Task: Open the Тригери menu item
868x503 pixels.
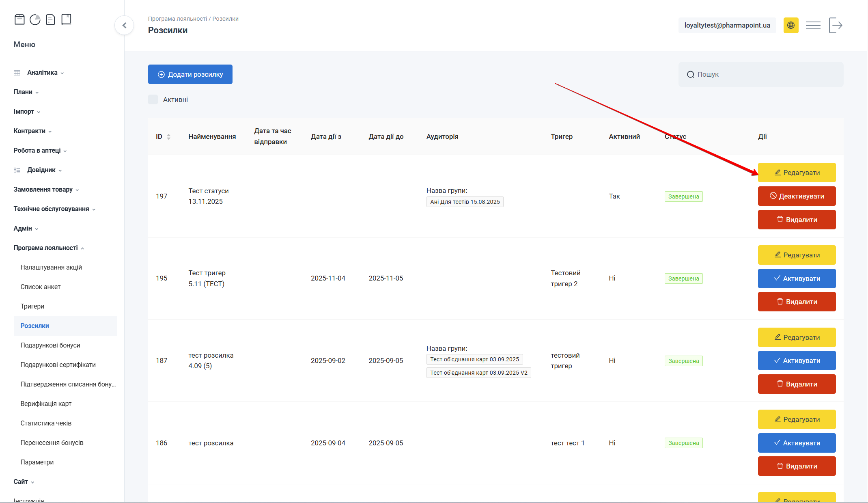Action: click(x=32, y=306)
